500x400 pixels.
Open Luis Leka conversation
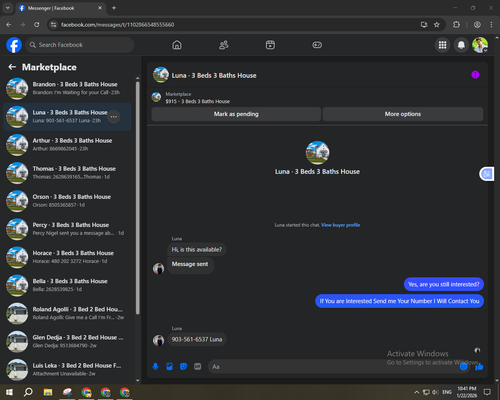pos(68,370)
